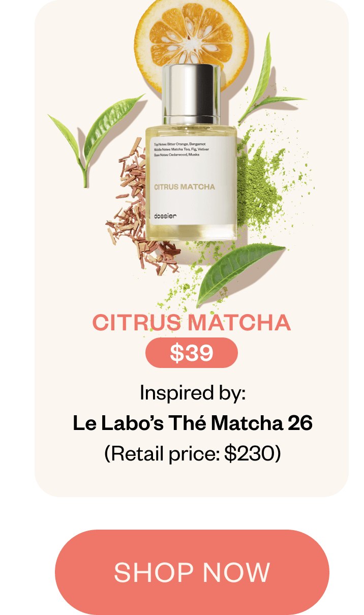Click the SHOP NOW button
364x615 pixels.
[x=192, y=572]
